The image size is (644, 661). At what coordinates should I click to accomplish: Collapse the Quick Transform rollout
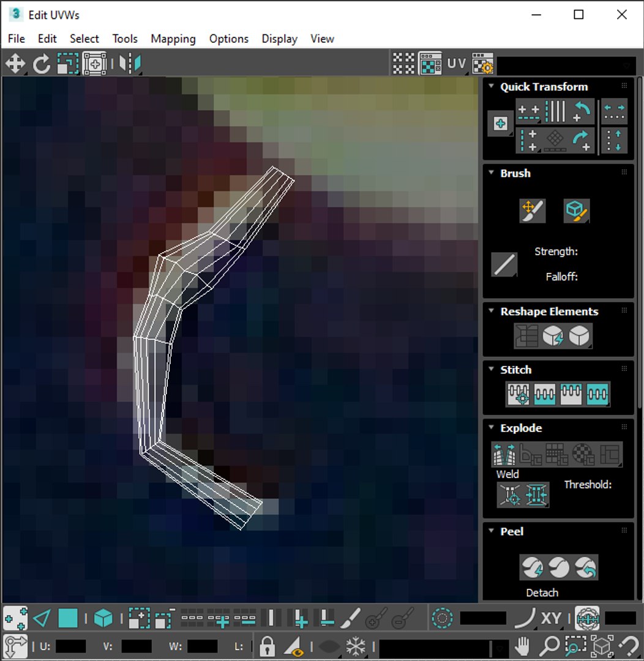coord(491,86)
